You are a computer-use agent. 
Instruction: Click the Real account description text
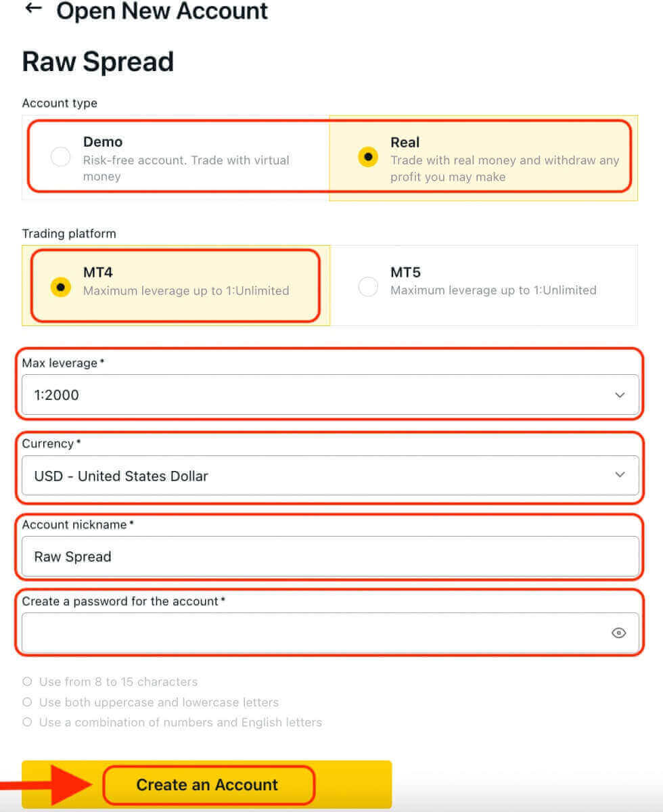(505, 169)
